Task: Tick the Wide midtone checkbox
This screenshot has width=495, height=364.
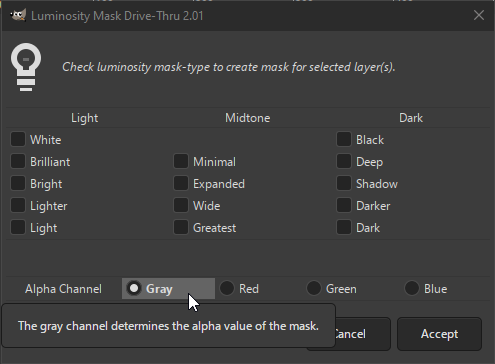Action: point(181,205)
